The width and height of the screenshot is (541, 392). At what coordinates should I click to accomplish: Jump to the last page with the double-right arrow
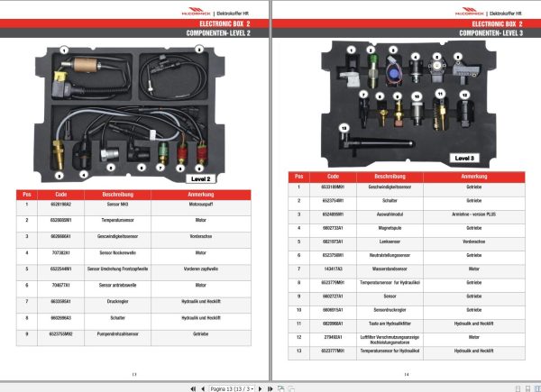[x=270, y=389]
